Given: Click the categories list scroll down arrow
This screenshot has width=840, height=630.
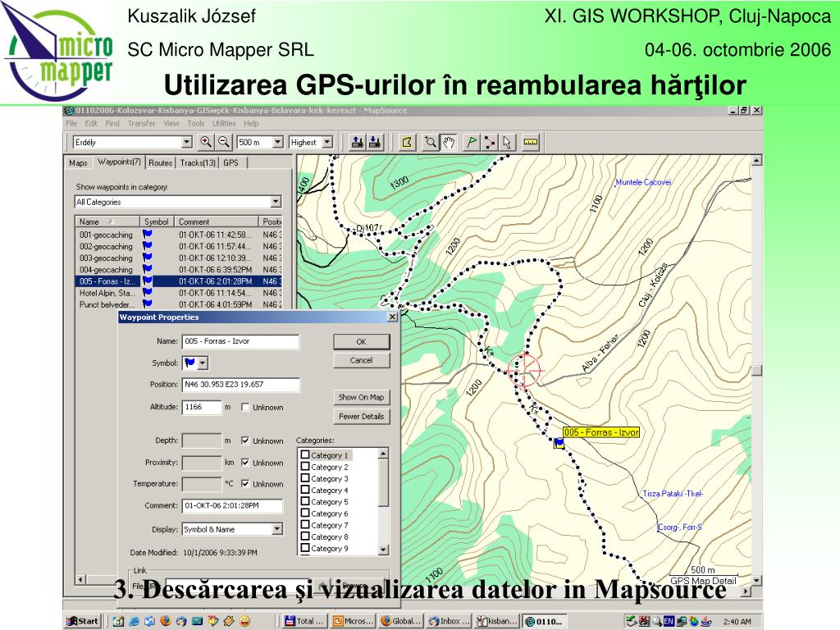Looking at the screenshot, I should pos(383,550).
